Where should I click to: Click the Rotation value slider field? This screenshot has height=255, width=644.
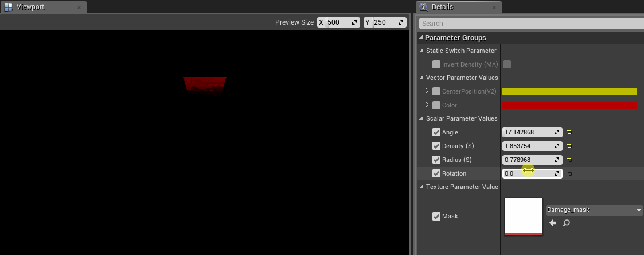pos(532,173)
